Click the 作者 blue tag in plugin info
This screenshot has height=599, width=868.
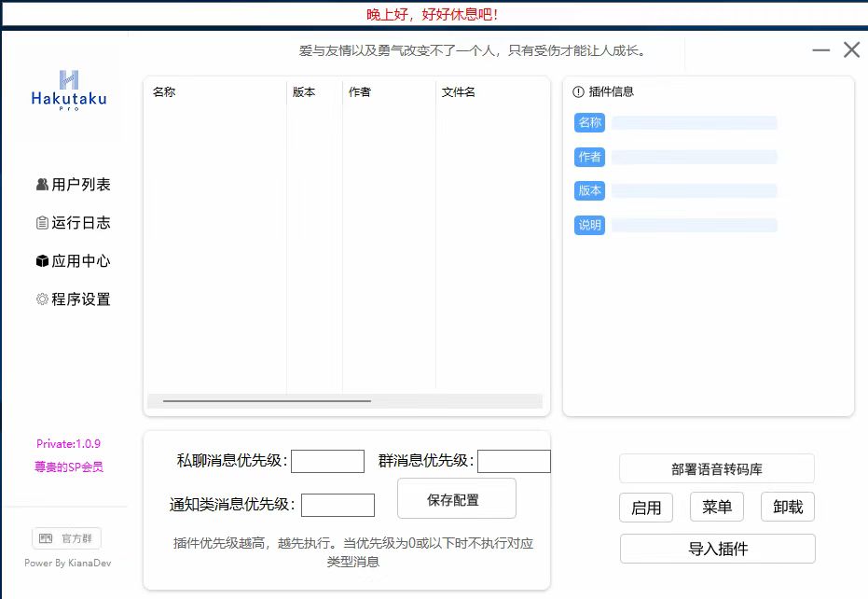click(589, 157)
